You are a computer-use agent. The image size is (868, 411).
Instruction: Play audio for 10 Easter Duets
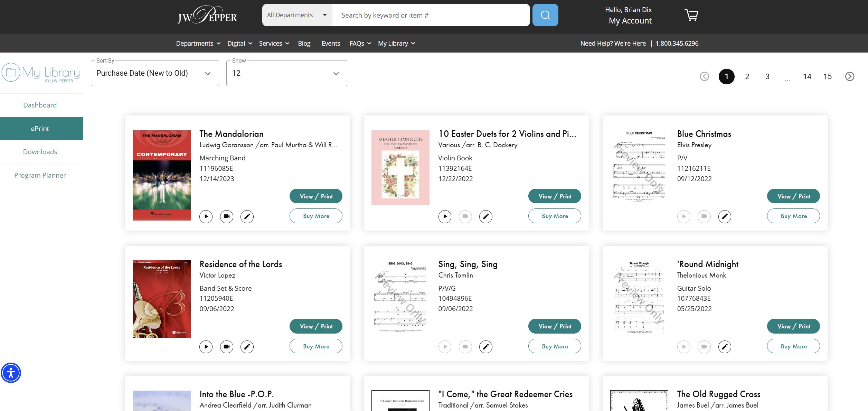(x=445, y=216)
